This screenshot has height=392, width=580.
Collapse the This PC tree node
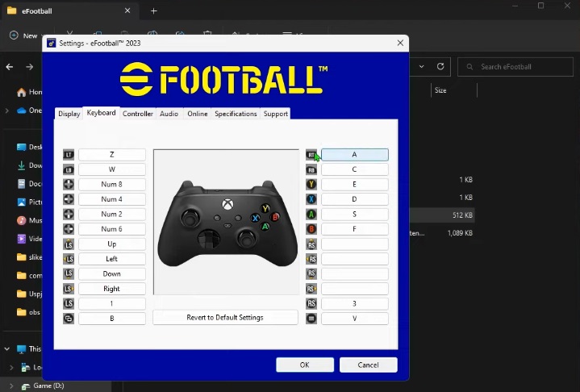[6, 348]
